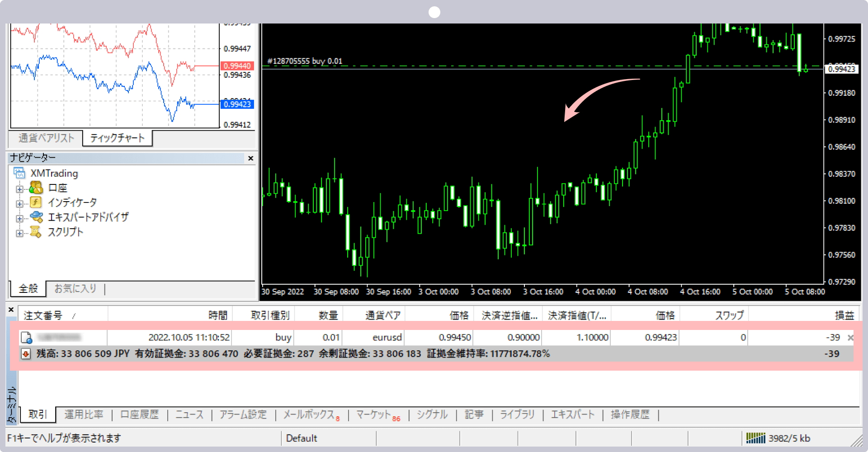Click the balance row red arrow icon
The width and height of the screenshot is (868, 452).
[26, 354]
